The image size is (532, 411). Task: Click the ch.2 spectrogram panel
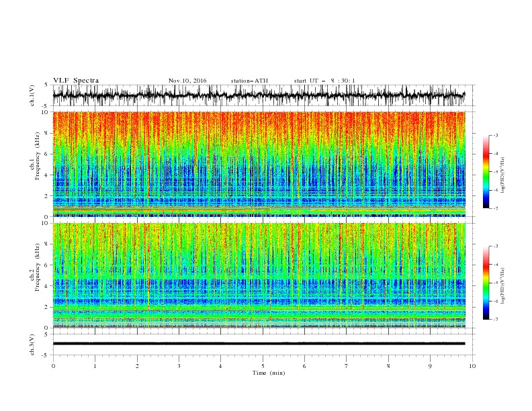pyautogui.click(x=259, y=275)
